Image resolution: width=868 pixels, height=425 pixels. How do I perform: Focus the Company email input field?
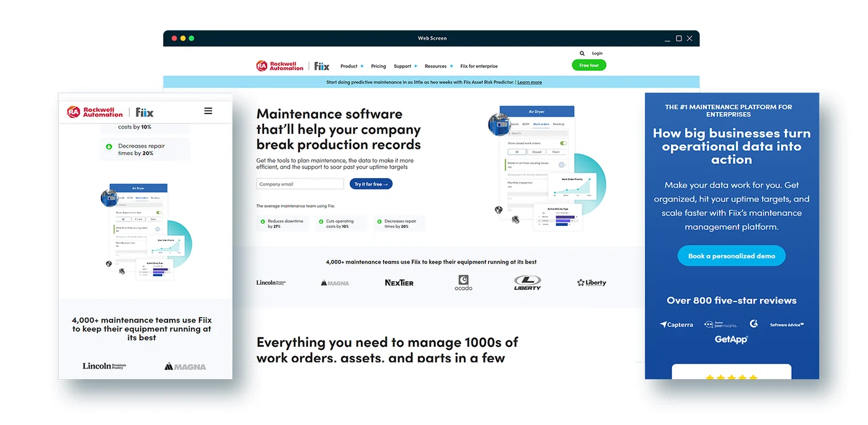(x=300, y=184)
